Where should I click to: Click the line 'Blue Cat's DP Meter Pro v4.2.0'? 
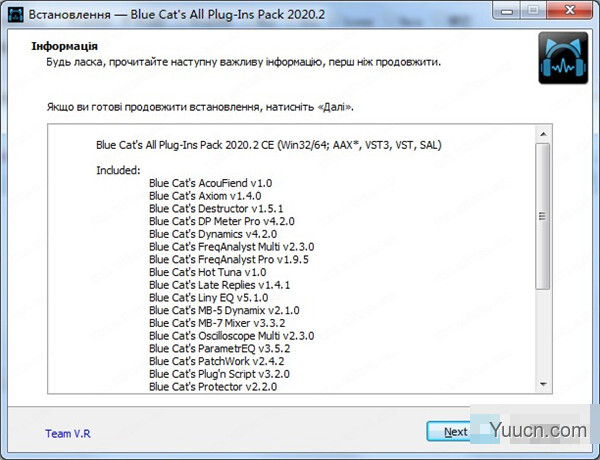point(222,221)
